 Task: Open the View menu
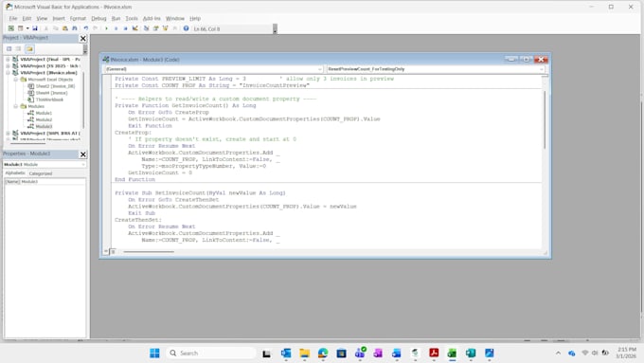tap(42, 19)
